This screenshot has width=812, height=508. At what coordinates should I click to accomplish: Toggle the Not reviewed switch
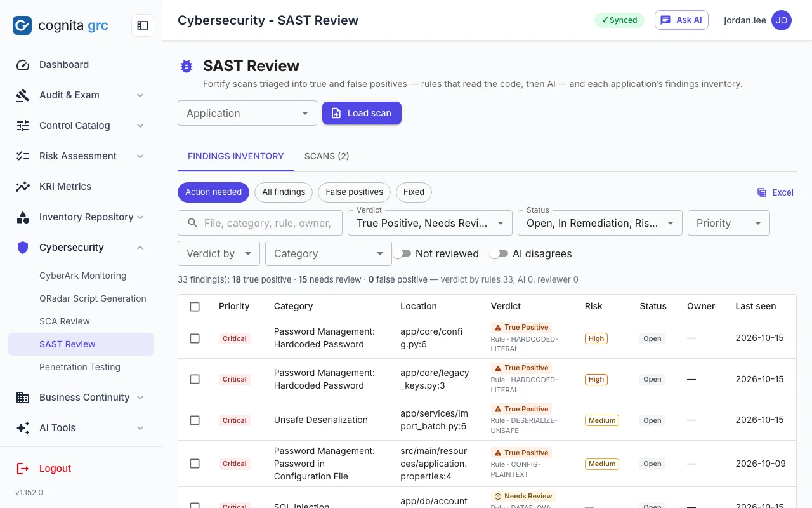coord(402,253)
